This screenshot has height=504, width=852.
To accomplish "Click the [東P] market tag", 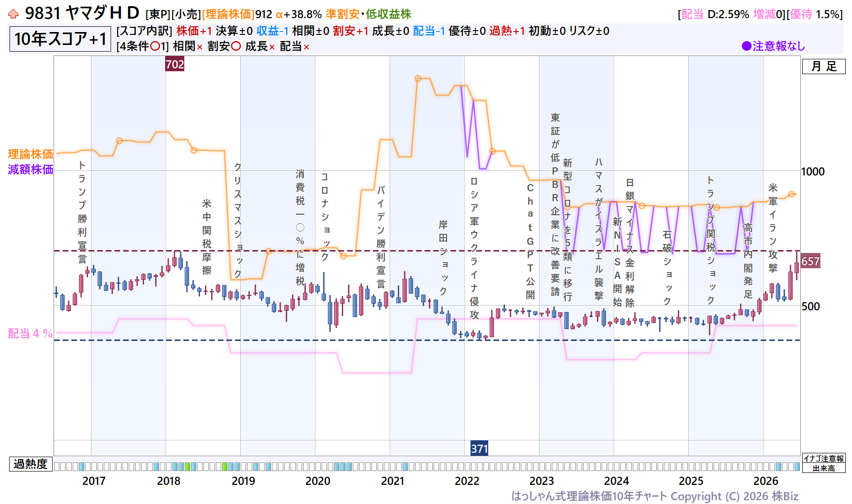I will (x=158, y=14).
